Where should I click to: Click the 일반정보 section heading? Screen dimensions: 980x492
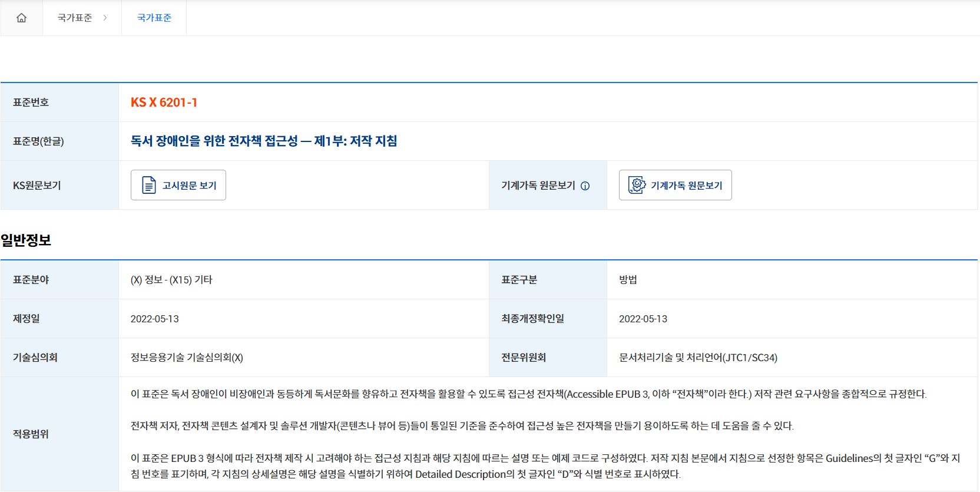pyautogui.click(x=26, y=240)
